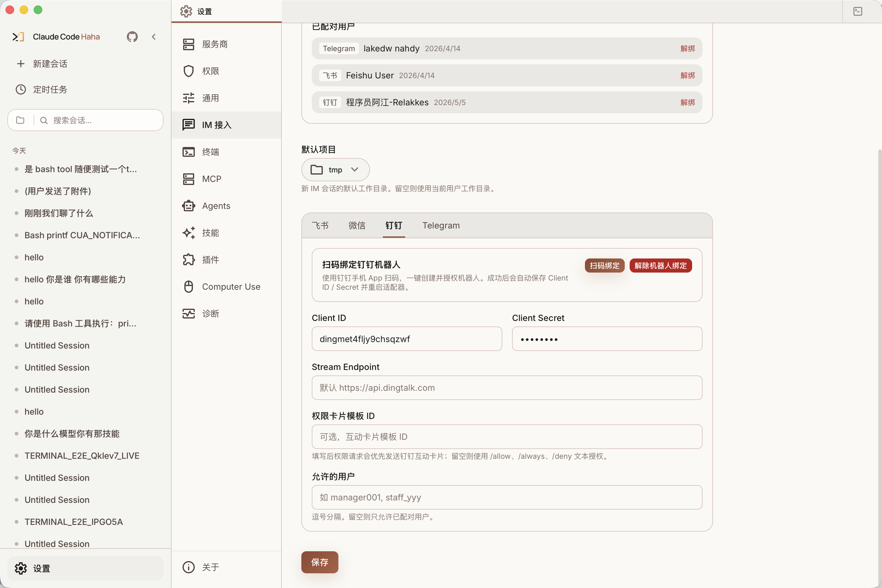882x588 pixels.
Task: Click the Claude Code Haha logo icon
Action: coord(18,37)
